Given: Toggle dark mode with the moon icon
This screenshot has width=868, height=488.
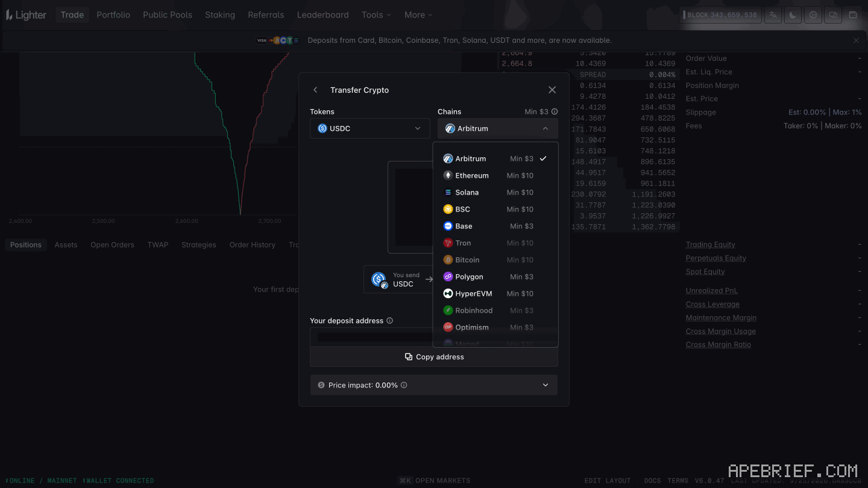Looking at the screenshot, I should (x=793, y=15).
